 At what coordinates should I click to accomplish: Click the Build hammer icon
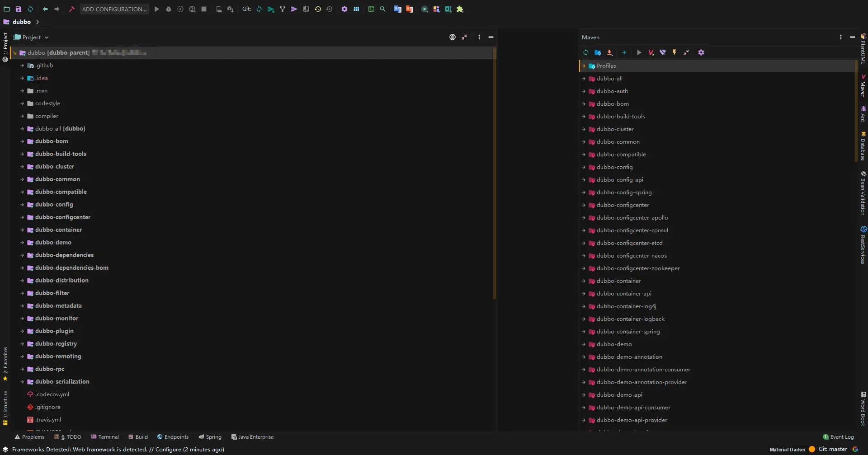71,9
